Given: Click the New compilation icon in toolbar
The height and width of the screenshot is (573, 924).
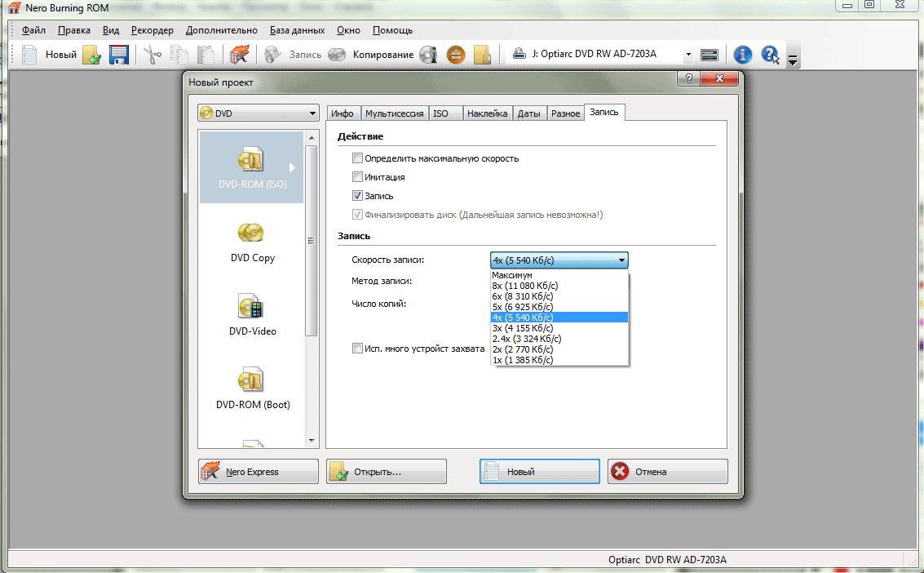Looking at the screenshot, I should click(x=29, y=54).
